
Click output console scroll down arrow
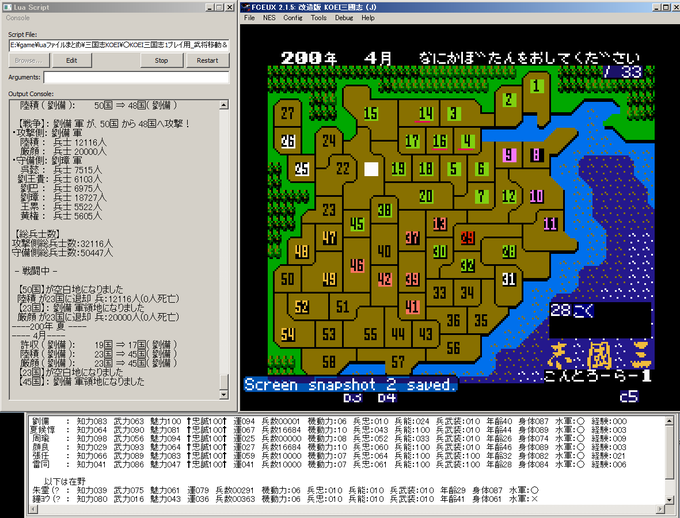224,394
